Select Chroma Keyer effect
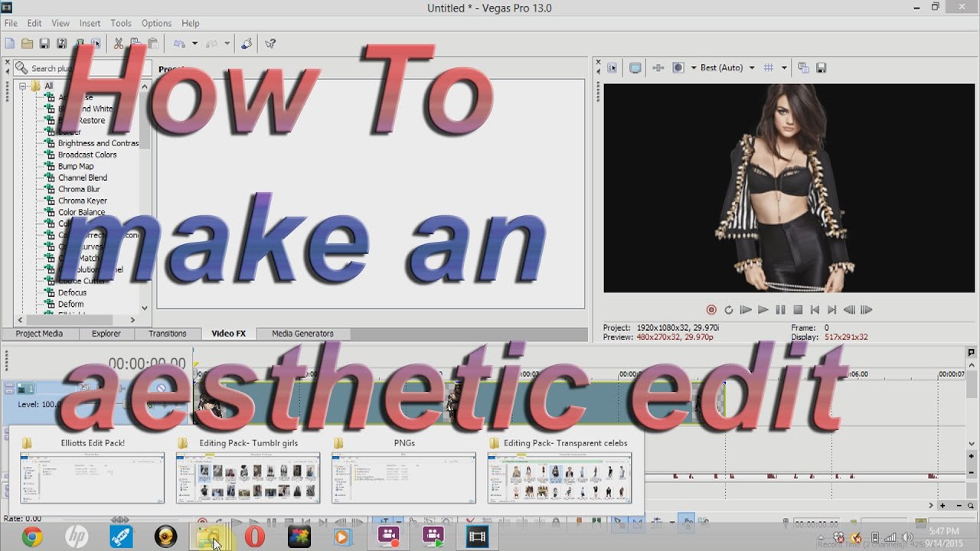The height and width of the screenshot is (551, 980). [83, 201]
